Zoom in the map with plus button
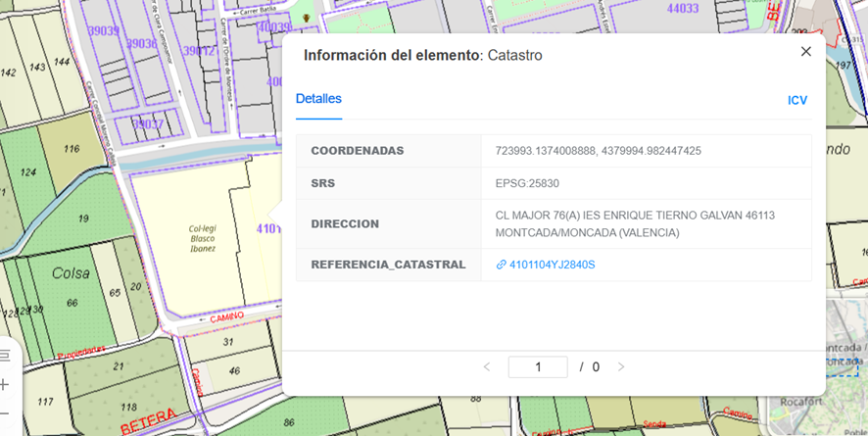This screenshot has width=868, height=436. point(4,384)
